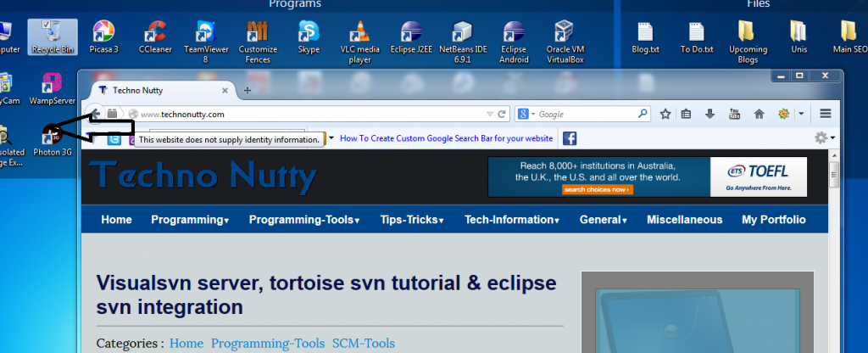Open the Oracle VM VirtualBox shortcut
Image resolution: width=868 pixels, height=353 pixels.
click(x=565, y=42)
